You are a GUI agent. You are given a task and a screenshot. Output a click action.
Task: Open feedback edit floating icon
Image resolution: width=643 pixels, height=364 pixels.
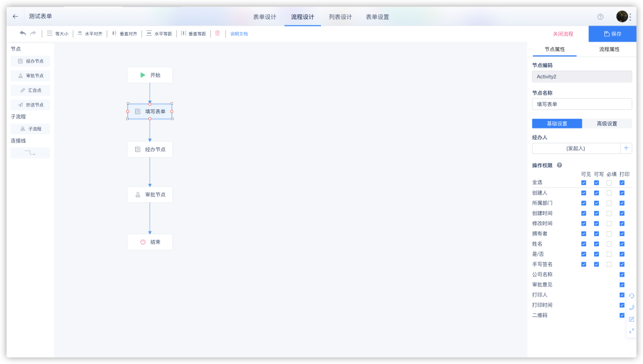pos(632,319)
